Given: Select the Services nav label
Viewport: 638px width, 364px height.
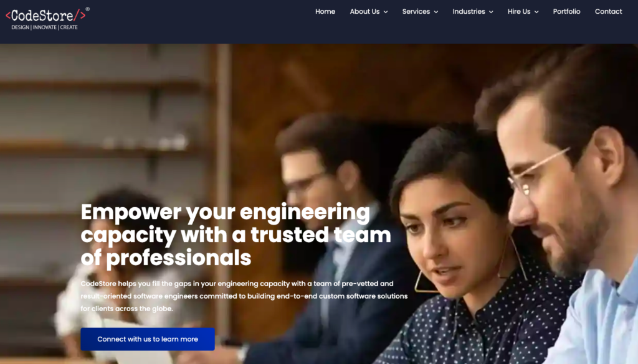Looking at the screenshot, I should [x=416, y=11].
